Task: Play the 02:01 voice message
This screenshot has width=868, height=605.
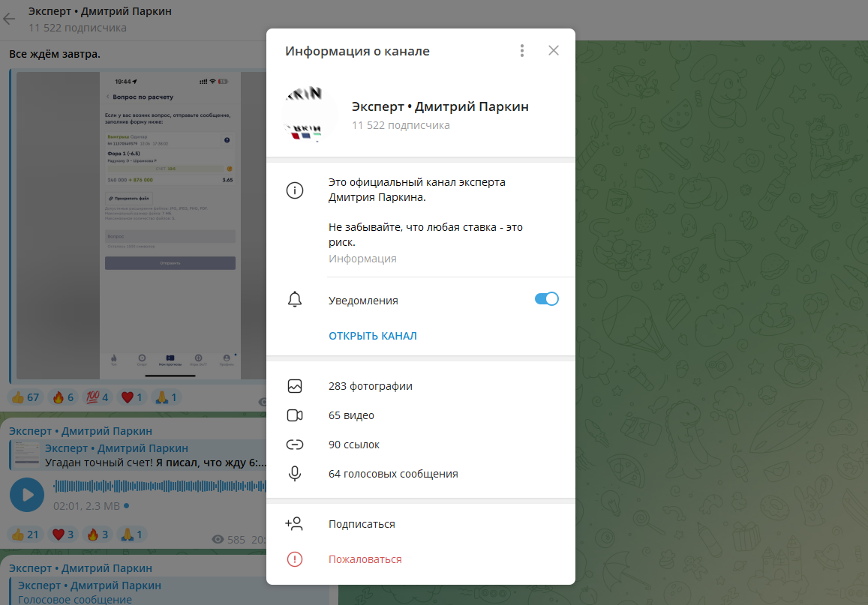Action: (26, 494)
